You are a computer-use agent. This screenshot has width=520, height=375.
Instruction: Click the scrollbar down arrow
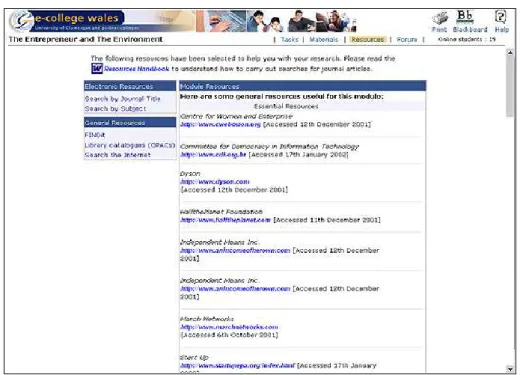click(x=510, y=369)
